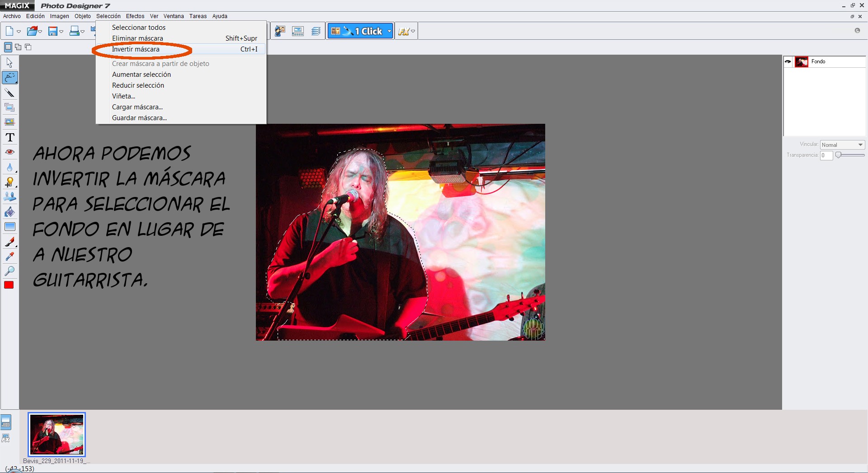Open the Vincular blend mode dropdown
Viewport: 868px width, 473px height.
click(x=843, y=145)
